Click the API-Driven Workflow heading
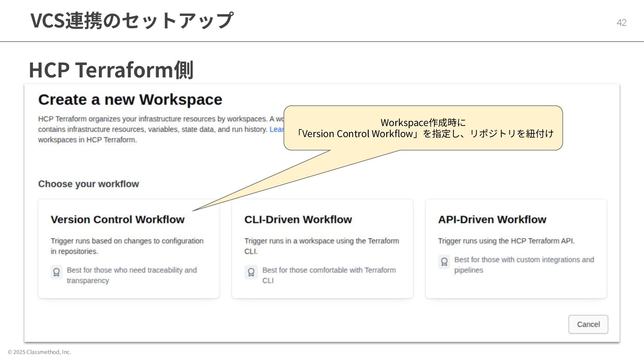 [x=492, y=220]
